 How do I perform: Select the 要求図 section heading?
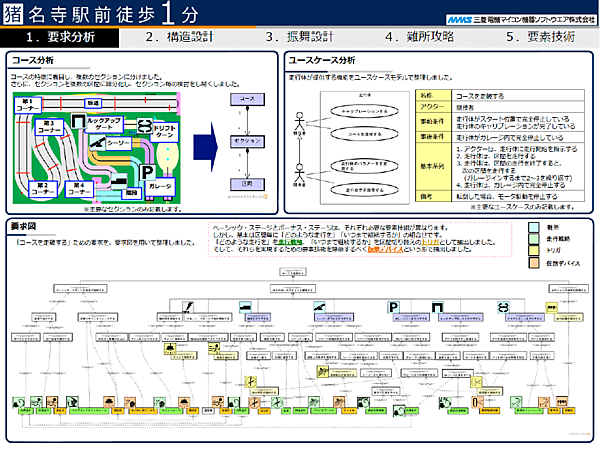pos(23,226)
